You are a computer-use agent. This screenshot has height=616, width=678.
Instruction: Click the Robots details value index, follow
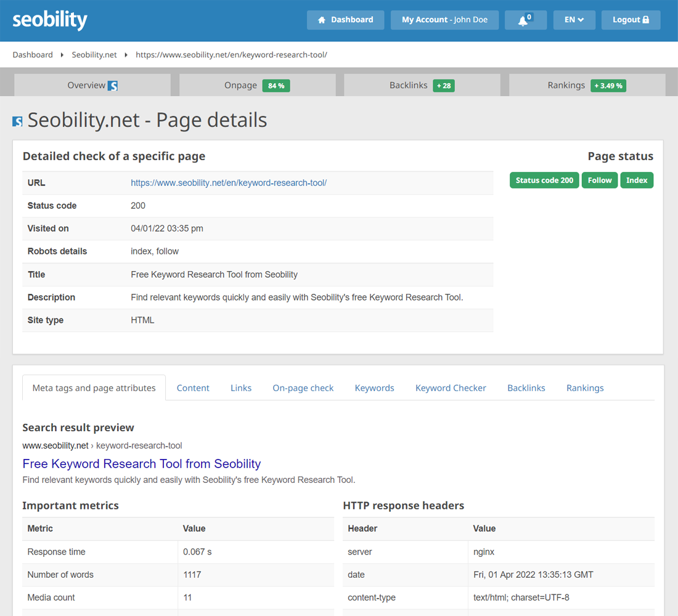click(155, 251)
